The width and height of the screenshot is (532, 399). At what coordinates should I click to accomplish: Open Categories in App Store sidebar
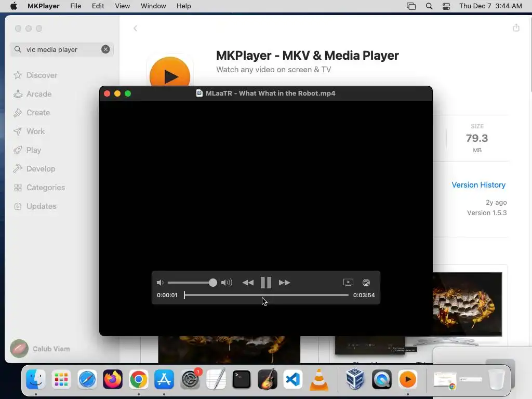tap(39, 188)
